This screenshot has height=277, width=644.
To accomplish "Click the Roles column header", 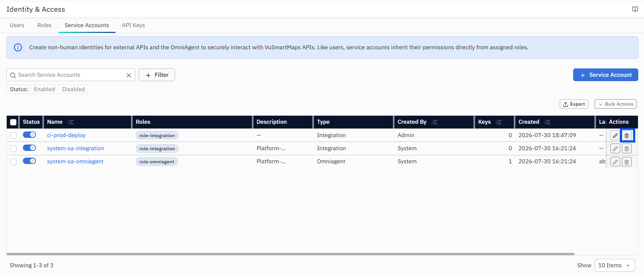I will click(x=192, y=122).
